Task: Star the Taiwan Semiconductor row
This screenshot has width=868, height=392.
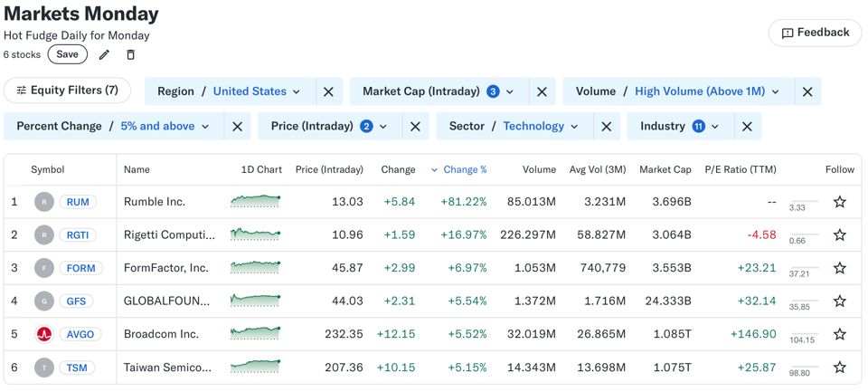Action: [x=839, y=368]
